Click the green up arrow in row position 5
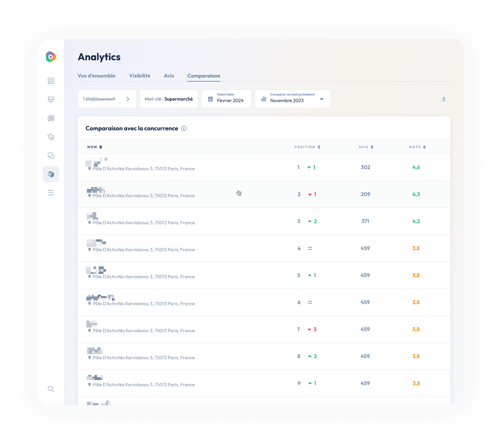The width and height of the screenshot is (502, 448). click(310, 275)
